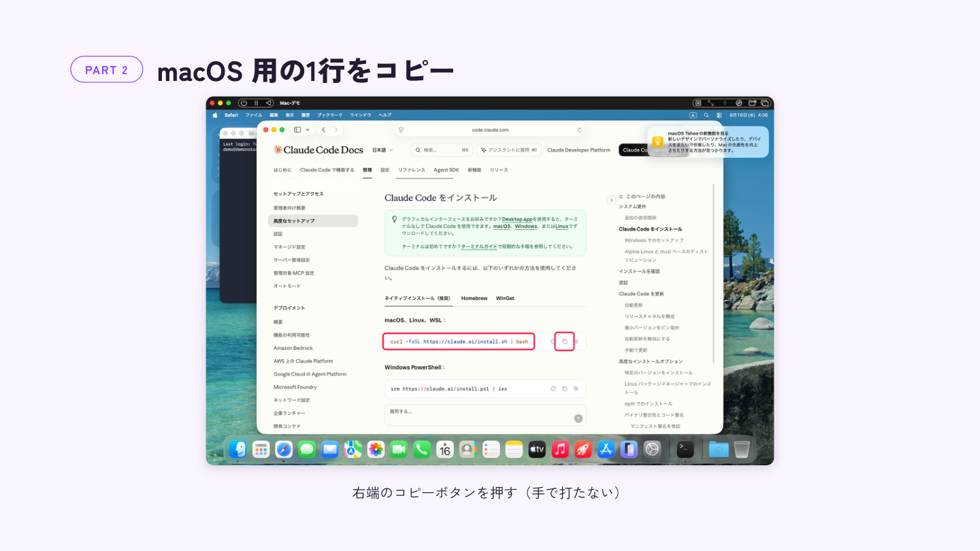Select ネイティブインストール tab
Viewport: 980px width, 551px height.
tap(417, 299)
